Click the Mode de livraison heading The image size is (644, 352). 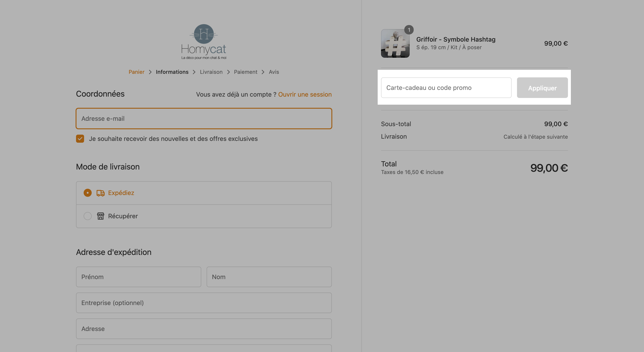coord(108,167)
